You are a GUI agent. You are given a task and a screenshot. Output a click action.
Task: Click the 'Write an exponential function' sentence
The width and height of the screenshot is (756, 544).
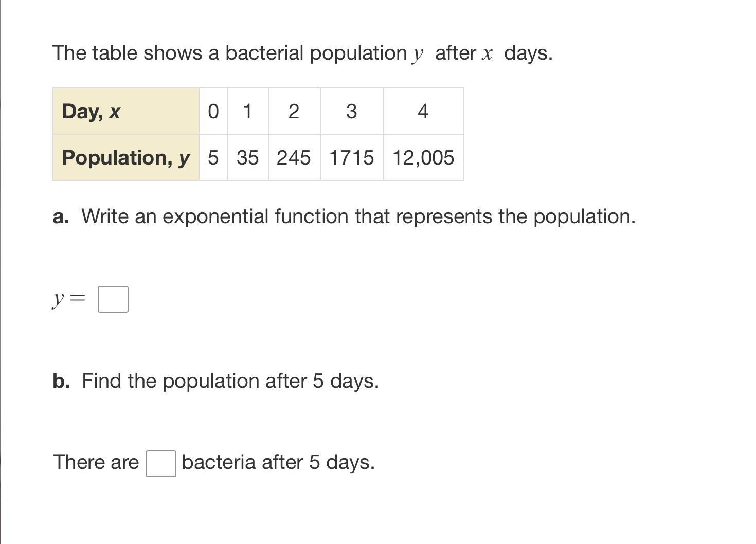358,216
